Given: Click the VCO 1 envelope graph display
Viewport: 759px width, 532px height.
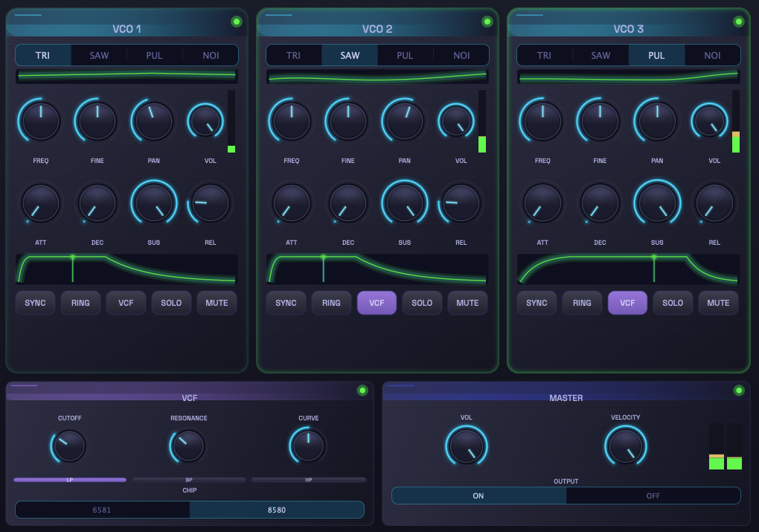Looking at the screenshot, I should (126, 269).
